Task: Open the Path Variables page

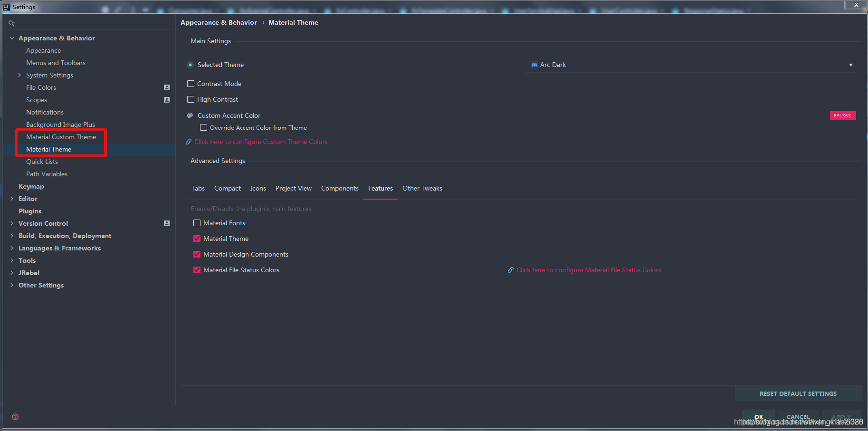Action: pos(47,174)
